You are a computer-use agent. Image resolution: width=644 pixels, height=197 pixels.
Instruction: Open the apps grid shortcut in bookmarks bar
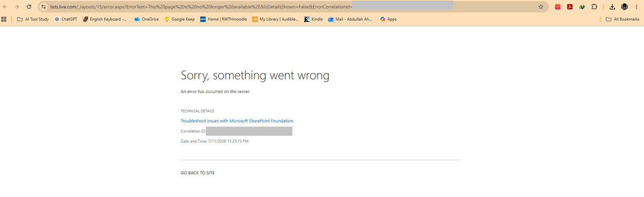[x=4, y=19]
